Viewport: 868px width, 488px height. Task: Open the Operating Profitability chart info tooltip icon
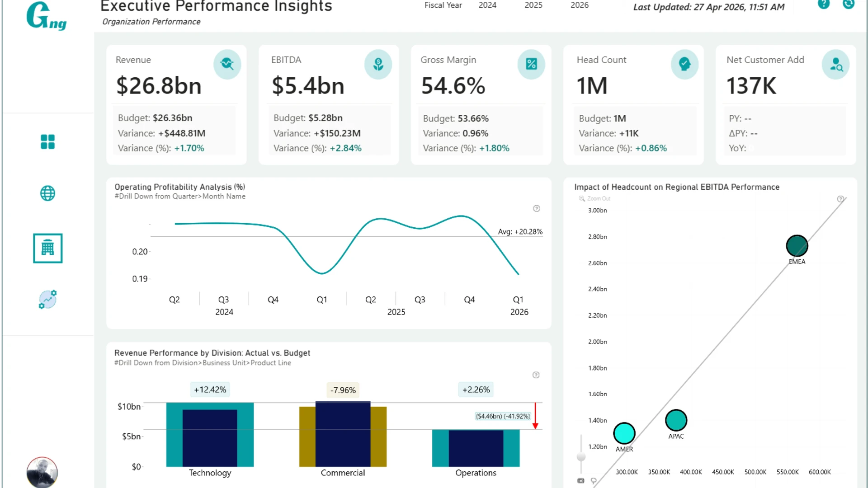(x=537, y=208)
